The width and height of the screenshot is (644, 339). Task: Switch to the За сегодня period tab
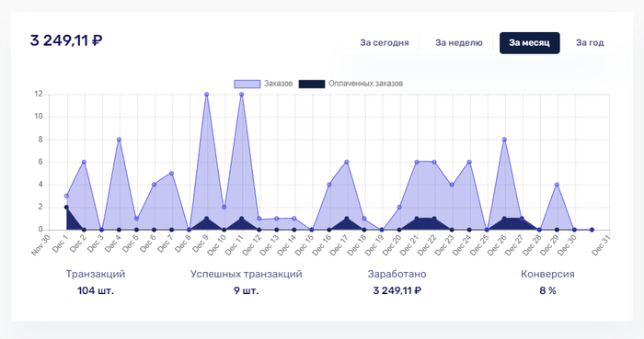tap(384, 42)
